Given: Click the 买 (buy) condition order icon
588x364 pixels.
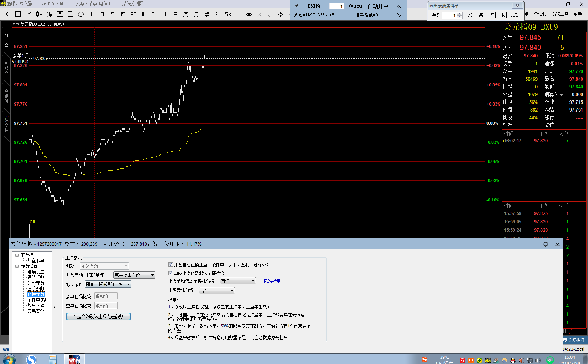Looking at the screenshot, I should point(470,15).
